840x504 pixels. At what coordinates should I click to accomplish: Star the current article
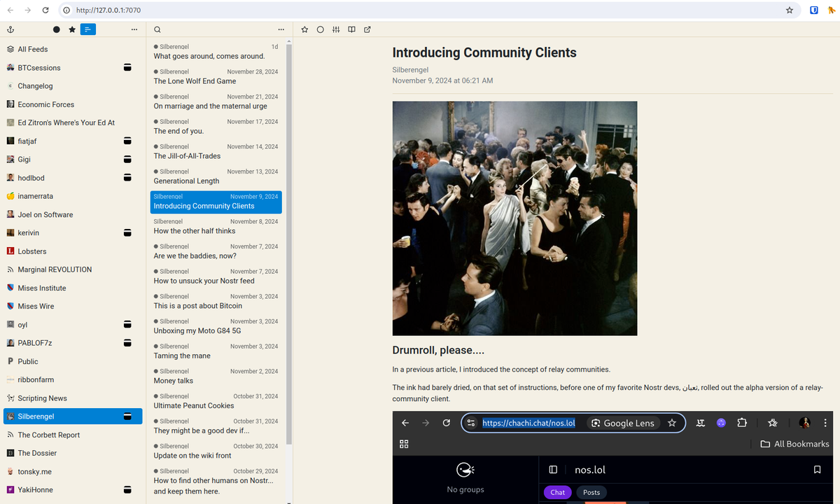[x=304, y=29]
